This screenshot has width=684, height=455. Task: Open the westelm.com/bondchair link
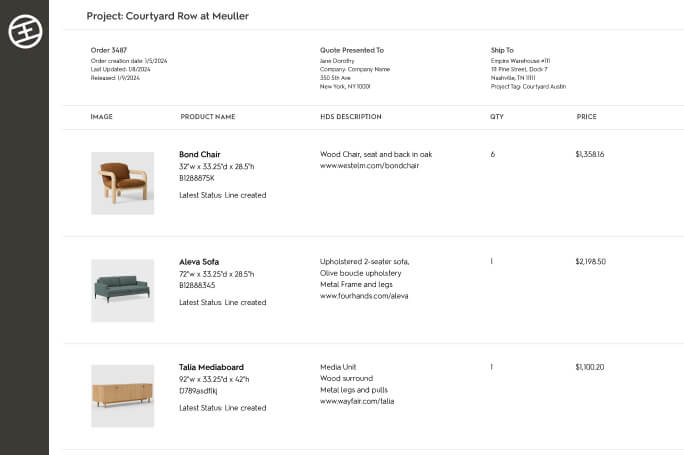coord(369,166)
